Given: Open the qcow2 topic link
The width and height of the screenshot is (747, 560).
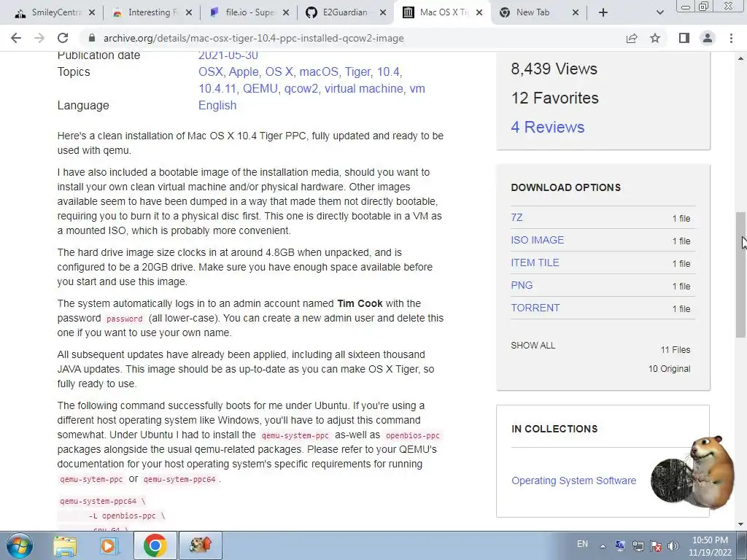Looking at the screenshot, I should tap(301, 88).
